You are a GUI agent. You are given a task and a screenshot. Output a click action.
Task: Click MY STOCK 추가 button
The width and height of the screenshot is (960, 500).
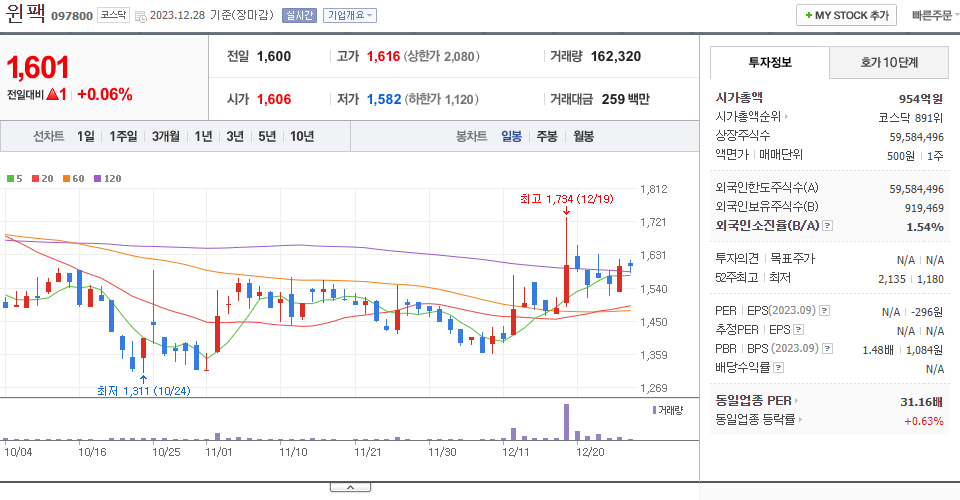[x=846, y=15]
